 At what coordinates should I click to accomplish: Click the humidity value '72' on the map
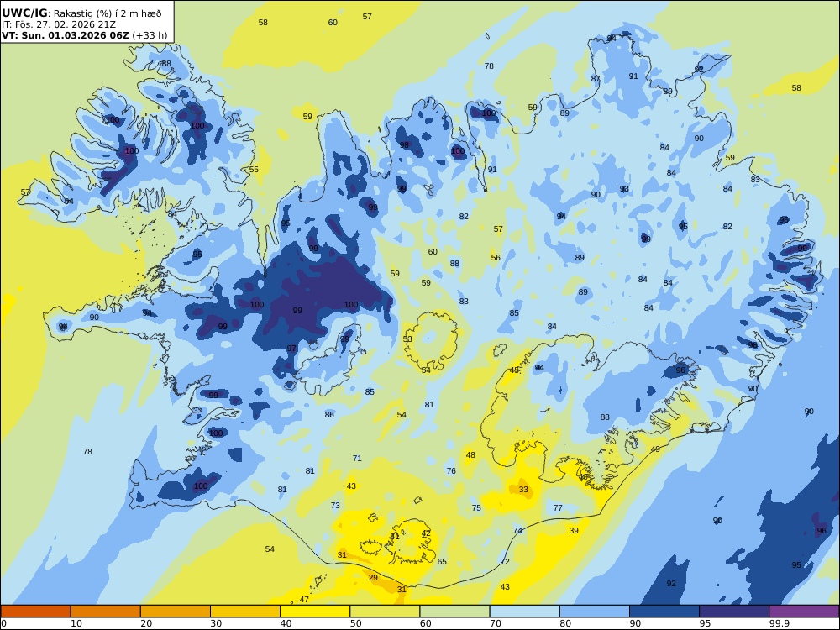pyautogui.click(x=505, y=562)
